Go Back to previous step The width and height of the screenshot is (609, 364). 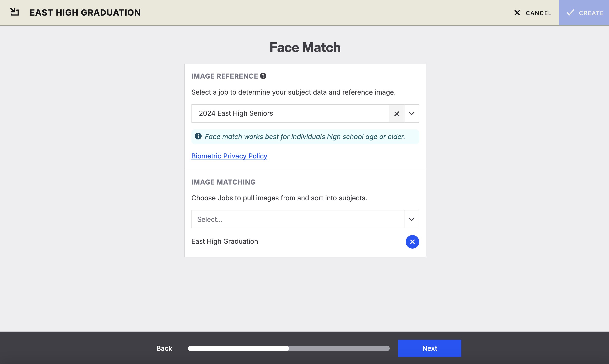(164, 348)
